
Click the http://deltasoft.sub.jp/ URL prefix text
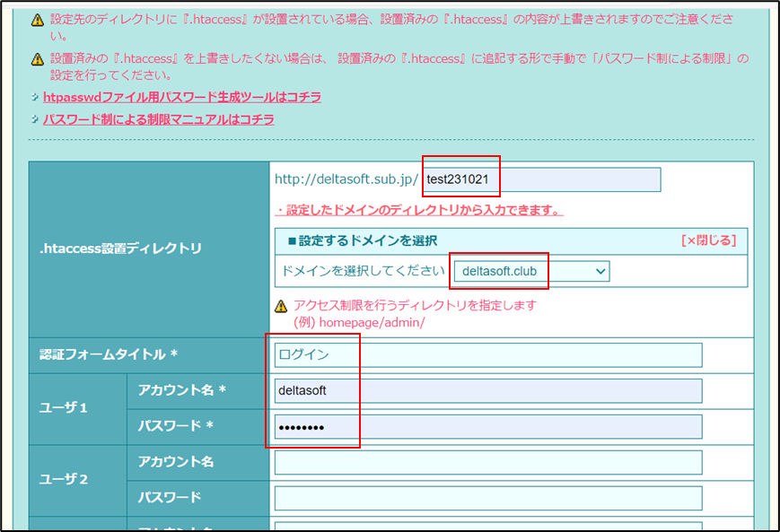pos(346,179)
